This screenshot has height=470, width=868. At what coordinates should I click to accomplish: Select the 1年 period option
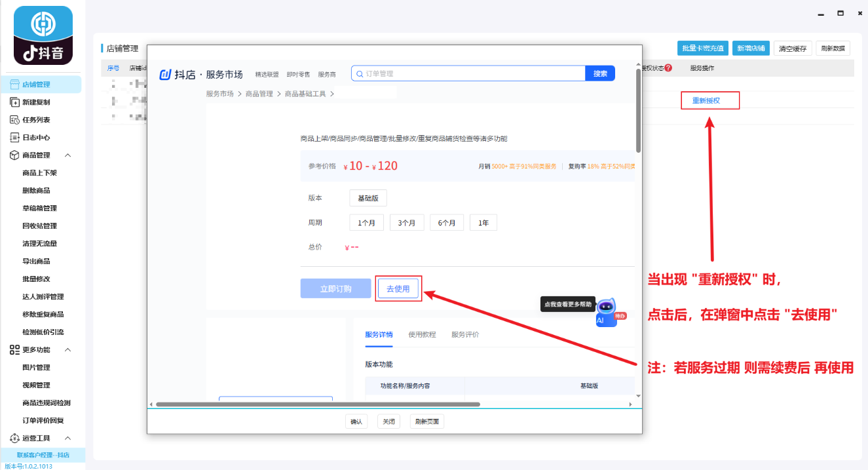[483, 223]
